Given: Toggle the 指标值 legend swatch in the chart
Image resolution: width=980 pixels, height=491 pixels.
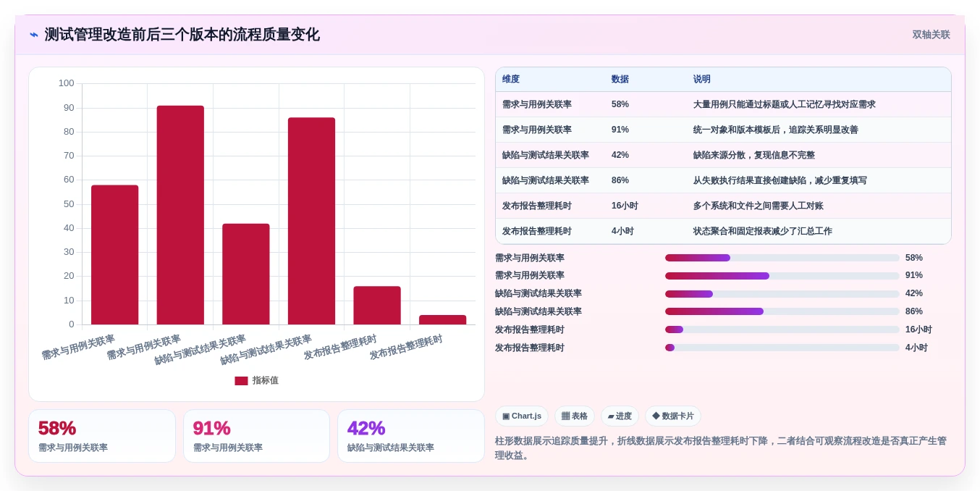Looking at the screenshot, I should [241, 381].
